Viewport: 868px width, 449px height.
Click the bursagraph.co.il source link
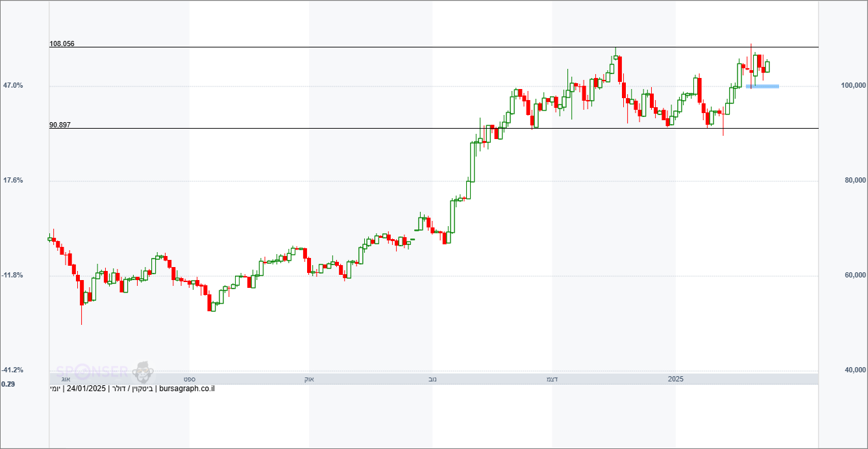187,389
